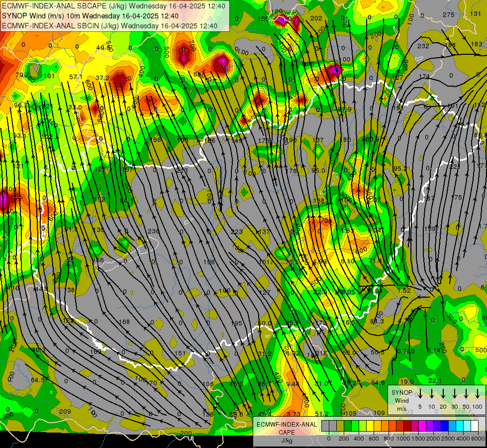The width and height of the screenshot is (487, 448).
Task: Click the 174 station value
Action: (424, 77)
